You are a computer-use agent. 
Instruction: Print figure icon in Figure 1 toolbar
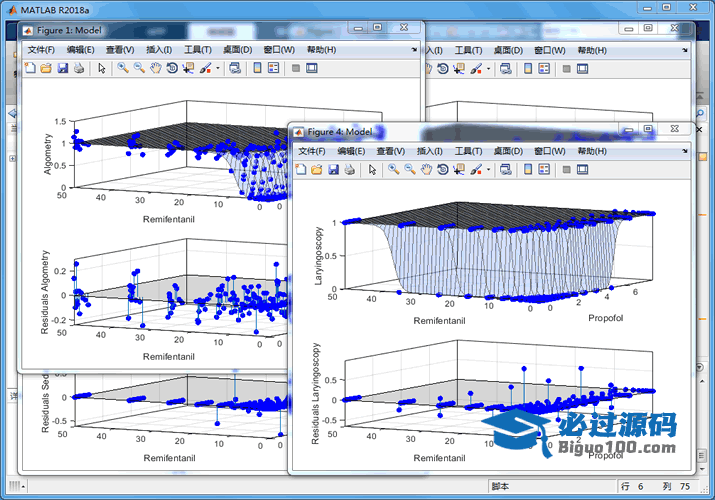coord(79,68)
